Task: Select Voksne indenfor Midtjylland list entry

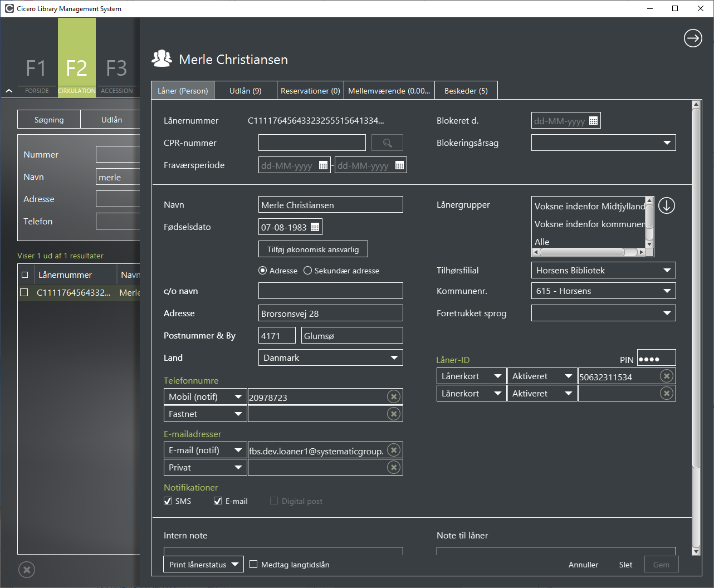Action: (x=589, y=206)
